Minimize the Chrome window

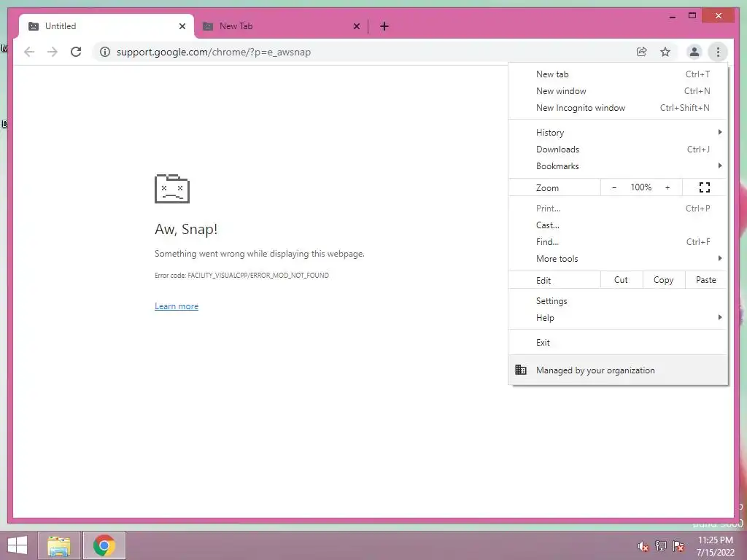(x=672, y=16)
